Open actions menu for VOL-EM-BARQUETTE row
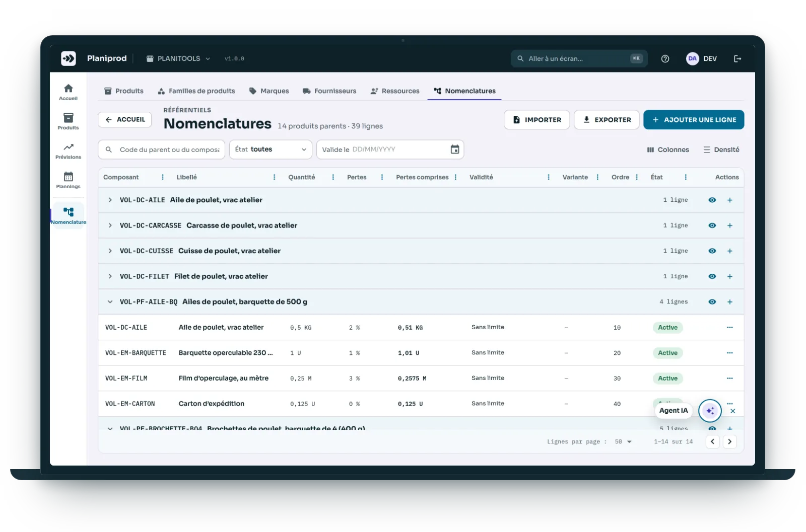806x532 pixels. pos(729,353)
